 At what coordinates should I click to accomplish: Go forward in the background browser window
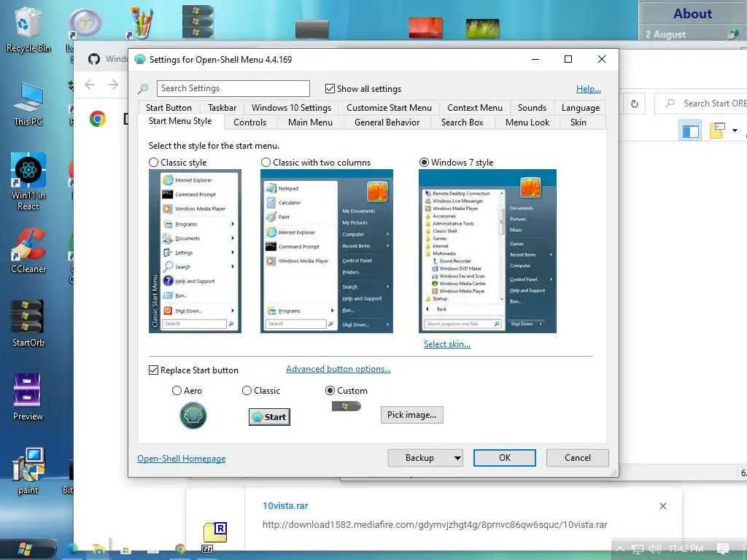coord(113,85)
